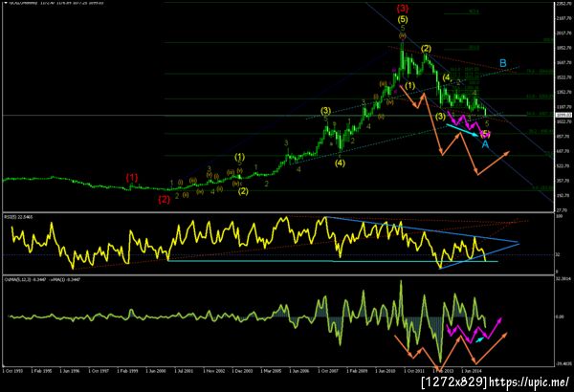Click the 1 Feb 1995 date label
This screenshot has width=574, height=392.
(41, 371)
